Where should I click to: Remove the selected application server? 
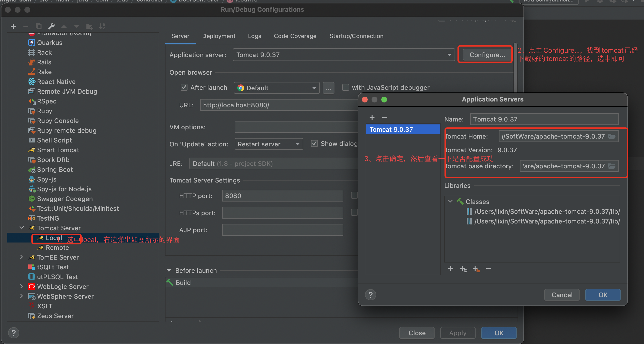coord(385,118)
